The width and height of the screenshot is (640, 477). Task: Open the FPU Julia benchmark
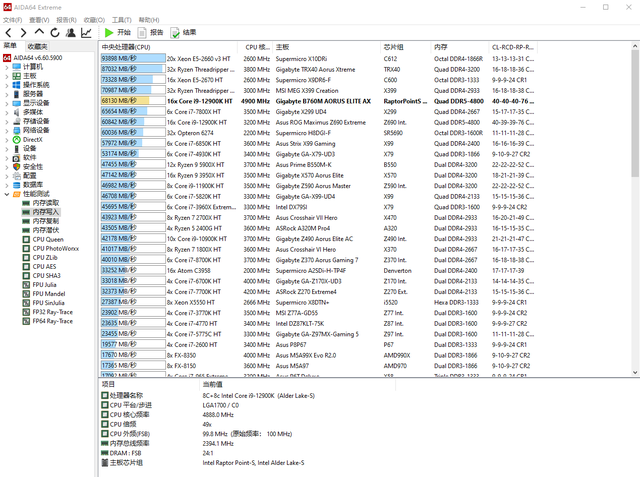tap(40, 285)
